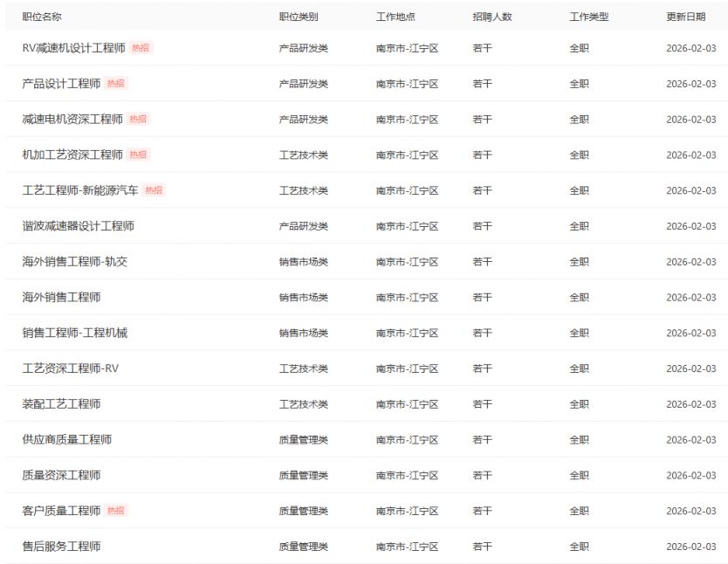This screenshot has height=564, width=728.
Task: Click the 热招 tag beside 工艺工程师-新能源汽车
Action: 154,190
